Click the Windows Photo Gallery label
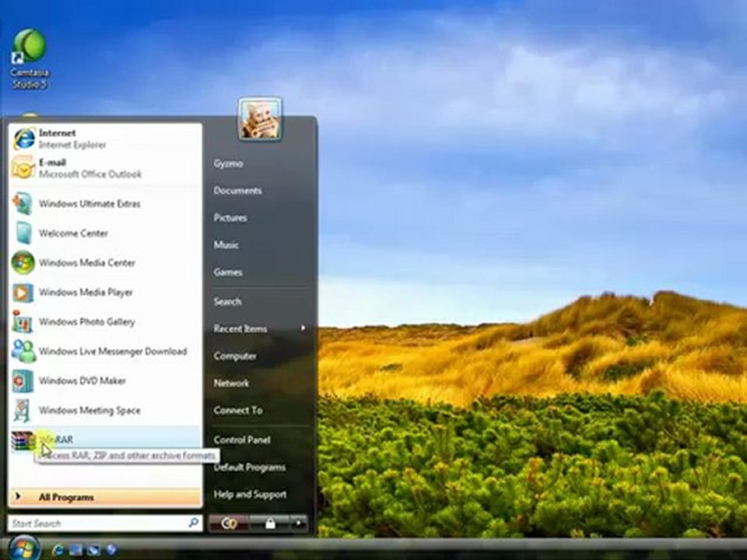The width and height of the screenshot is (747, 560). (86, 322)
